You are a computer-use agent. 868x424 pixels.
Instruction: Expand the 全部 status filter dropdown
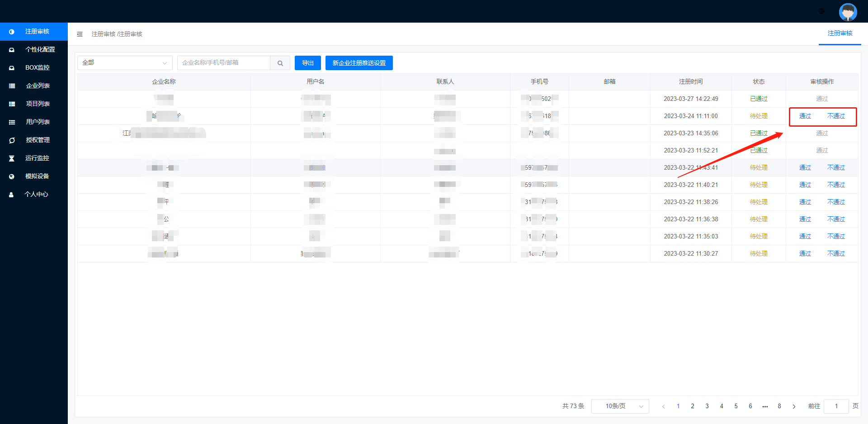[x=125, y=63]
